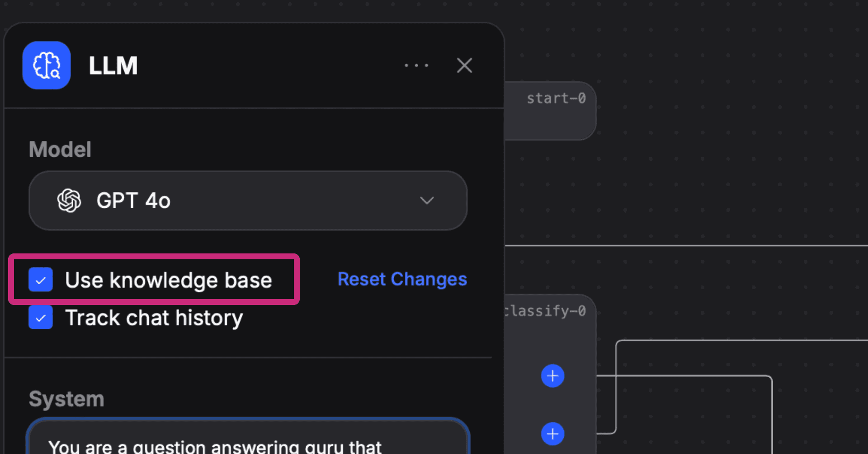Click the blue checkmark icon beside Track chat history
Viewport: 868px width, 454px height.
[40, 317]
